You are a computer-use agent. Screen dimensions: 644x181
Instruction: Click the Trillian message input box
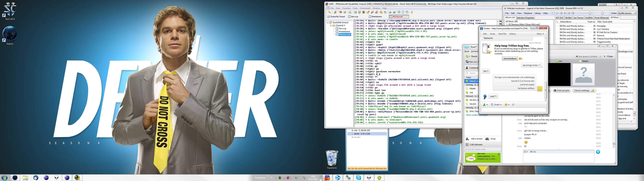514,109
